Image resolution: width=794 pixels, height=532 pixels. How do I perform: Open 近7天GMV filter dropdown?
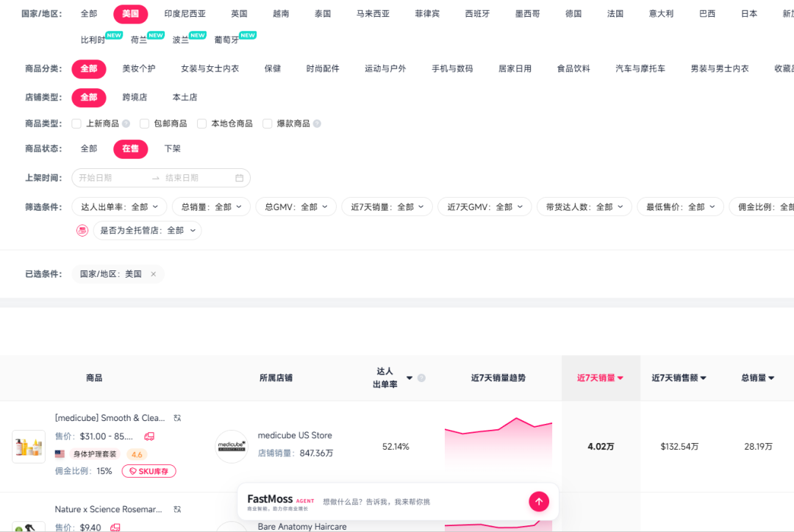point(484,207)
